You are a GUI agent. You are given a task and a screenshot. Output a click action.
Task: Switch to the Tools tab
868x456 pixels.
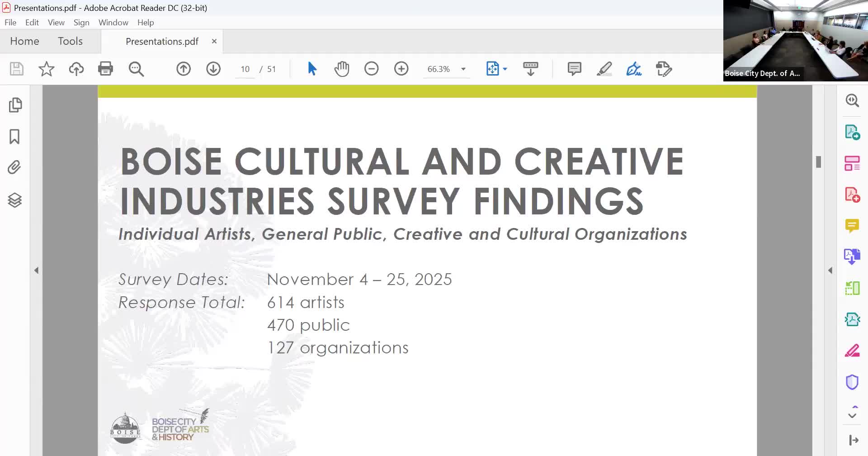[x=70, y=41]
